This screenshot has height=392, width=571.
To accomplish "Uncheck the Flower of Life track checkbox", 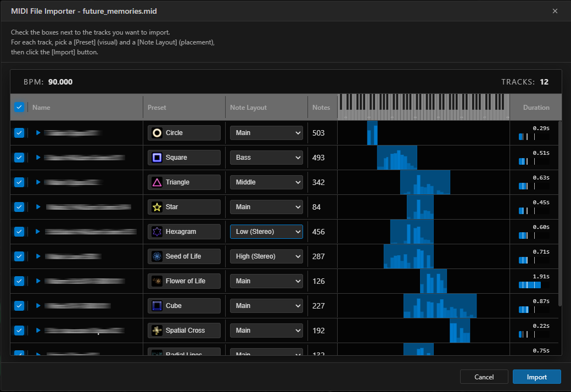I will coord(19,281).
